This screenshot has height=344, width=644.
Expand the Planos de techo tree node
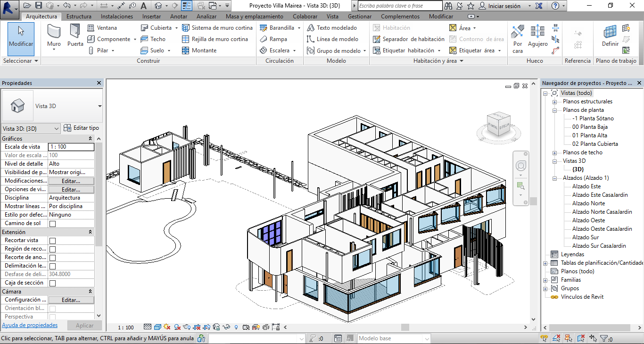[554, 153]
